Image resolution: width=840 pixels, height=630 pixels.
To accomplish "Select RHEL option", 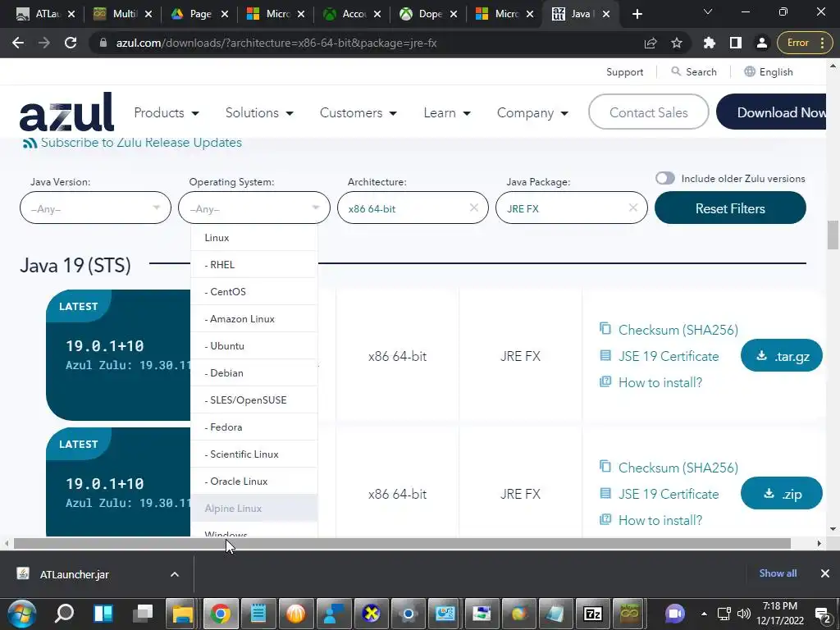I will pyautogui.click(x=254, y=265).
